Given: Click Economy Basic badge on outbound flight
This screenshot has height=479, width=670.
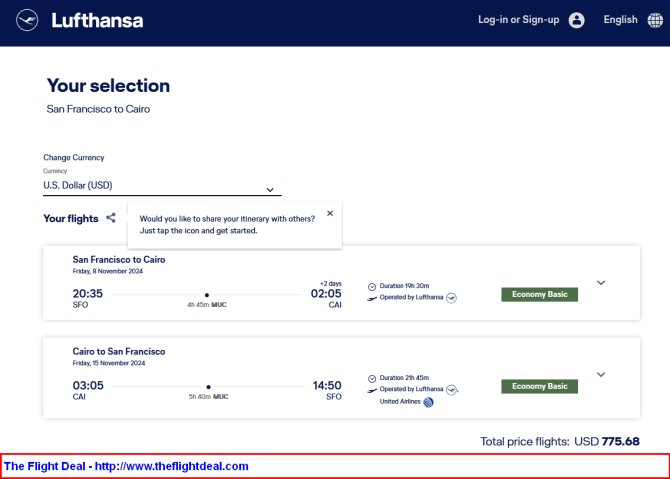Looking at the screenshot, I should pos(539,294).
